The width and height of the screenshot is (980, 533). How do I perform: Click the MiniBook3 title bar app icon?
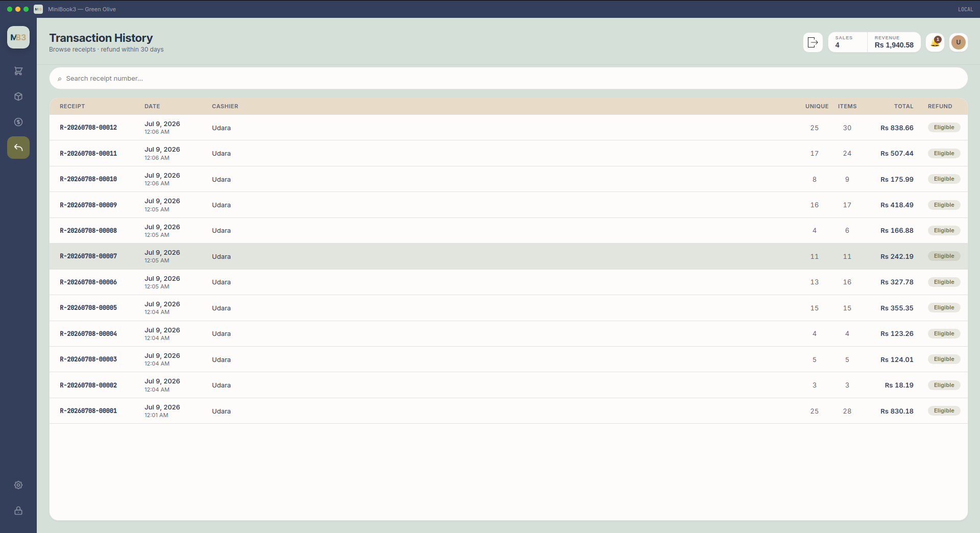(38, 9)
